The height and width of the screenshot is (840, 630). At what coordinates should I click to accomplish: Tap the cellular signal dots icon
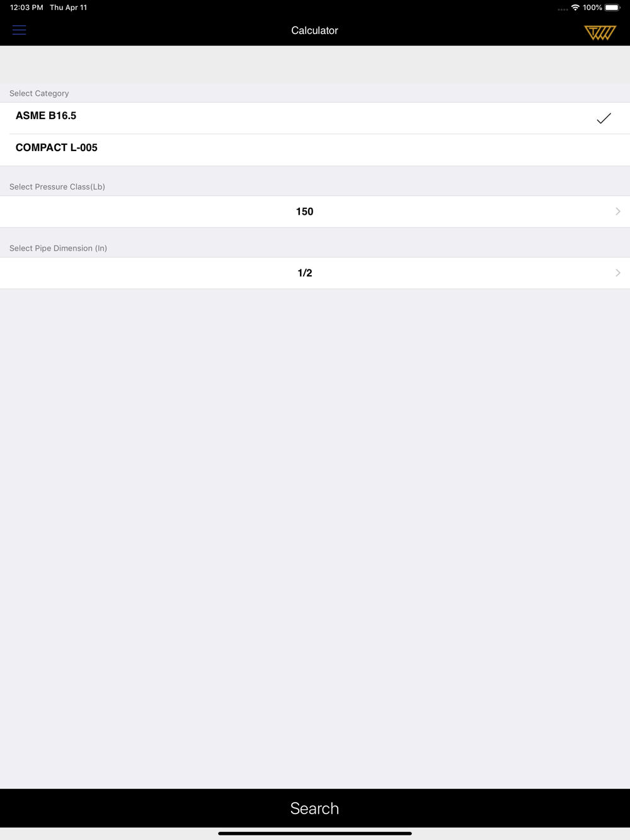click(x=563, y=9)
